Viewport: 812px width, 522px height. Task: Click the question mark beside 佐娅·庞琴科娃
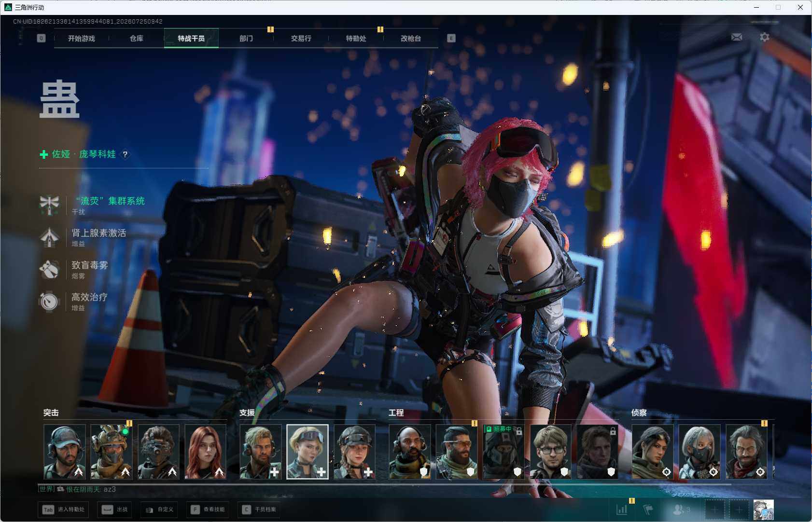coord(125,154)
